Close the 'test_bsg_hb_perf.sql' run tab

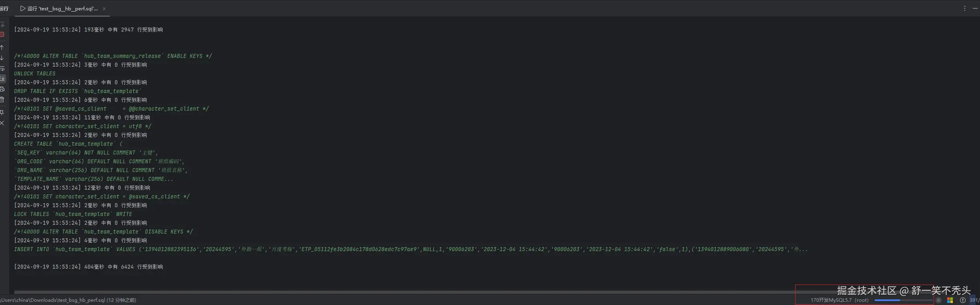click(x=104, y=9)
